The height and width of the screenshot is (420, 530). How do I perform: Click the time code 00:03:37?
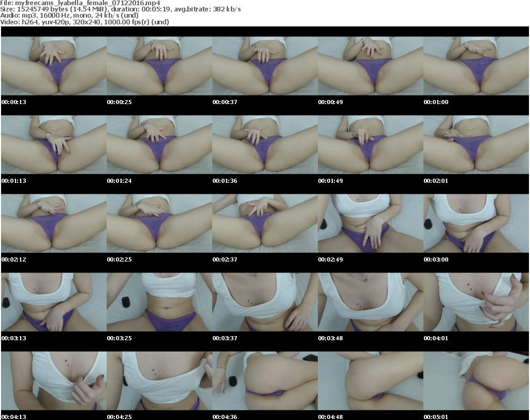pos(225,338)
